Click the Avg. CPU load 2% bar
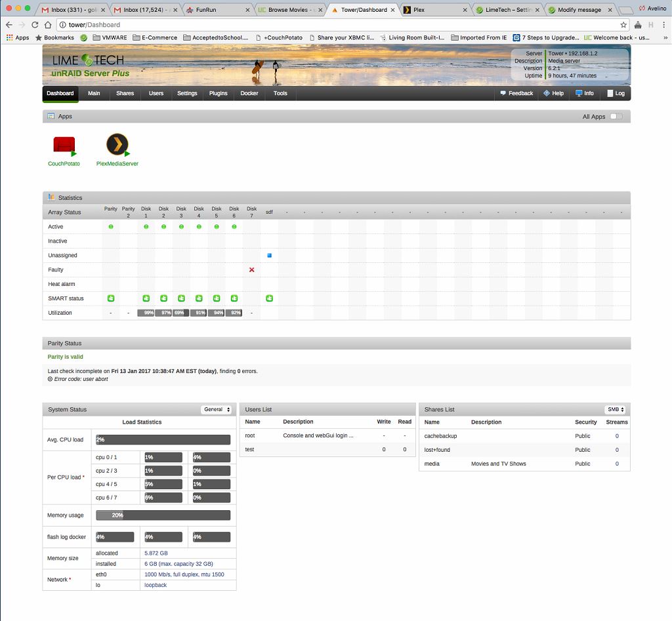The image size is (672, 621). click(163, 440)
